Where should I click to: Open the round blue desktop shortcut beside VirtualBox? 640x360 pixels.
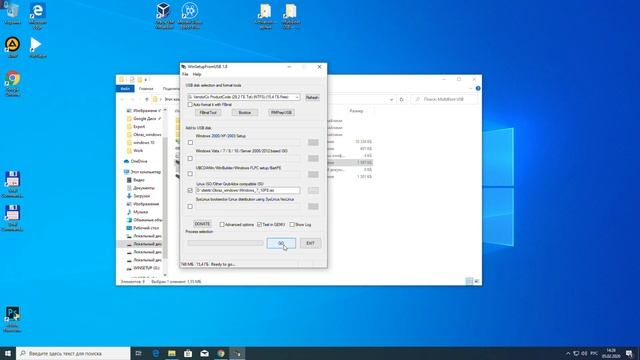point(189,16)
